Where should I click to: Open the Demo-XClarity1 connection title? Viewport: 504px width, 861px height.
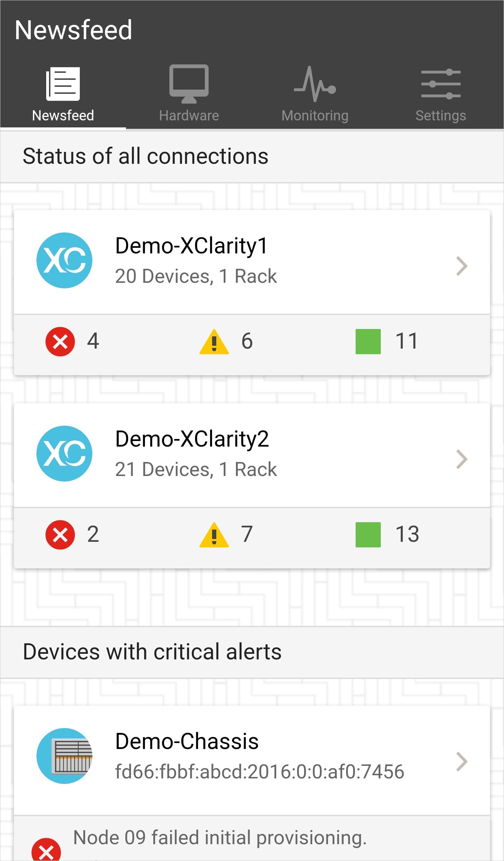tap(191, 246)
